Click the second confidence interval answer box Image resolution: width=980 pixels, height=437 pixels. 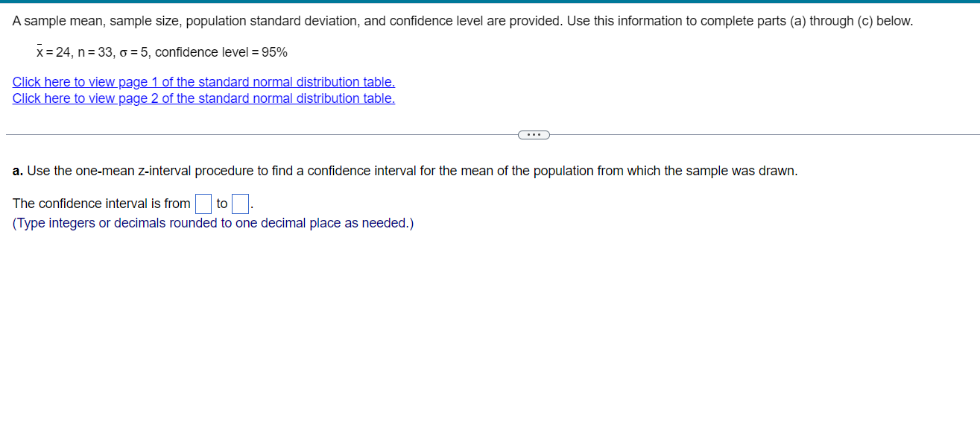tap(239, 203)
